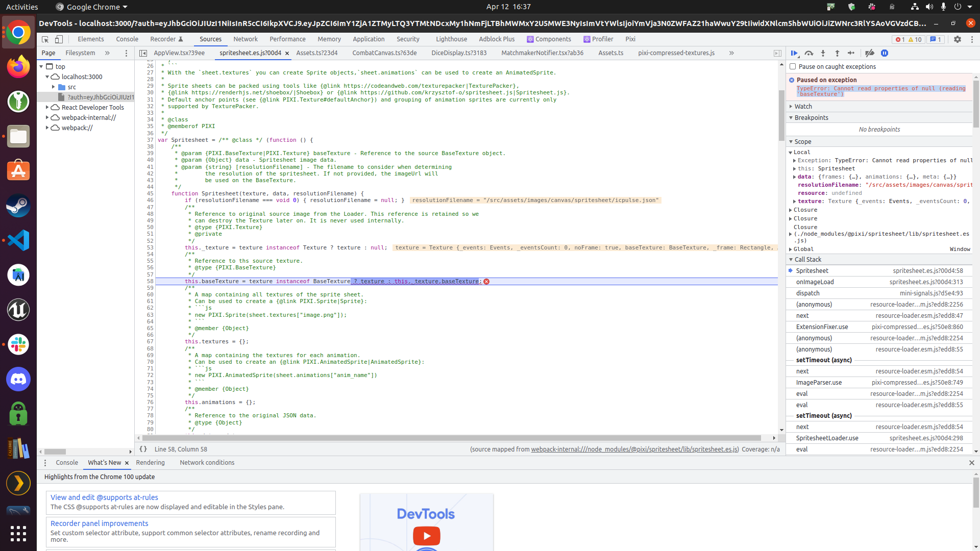Close the spritesheet.es.js tab

(x=287, y=53)
